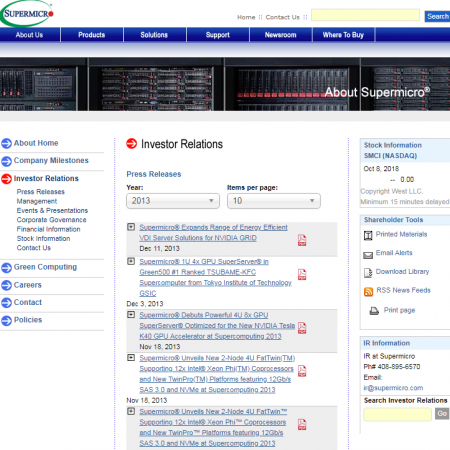Open the Newsroom menu

280,35
